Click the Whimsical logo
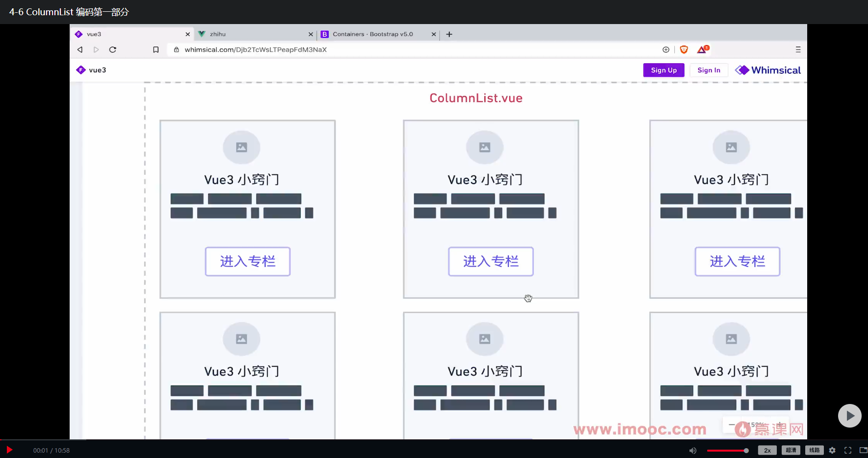 point(768,70)
